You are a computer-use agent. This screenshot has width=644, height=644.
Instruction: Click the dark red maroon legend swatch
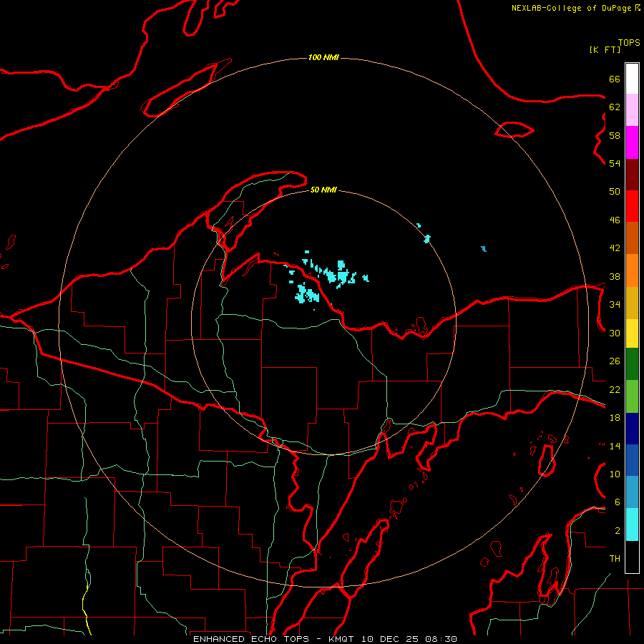pyautogui.click(x=632, y=175)
